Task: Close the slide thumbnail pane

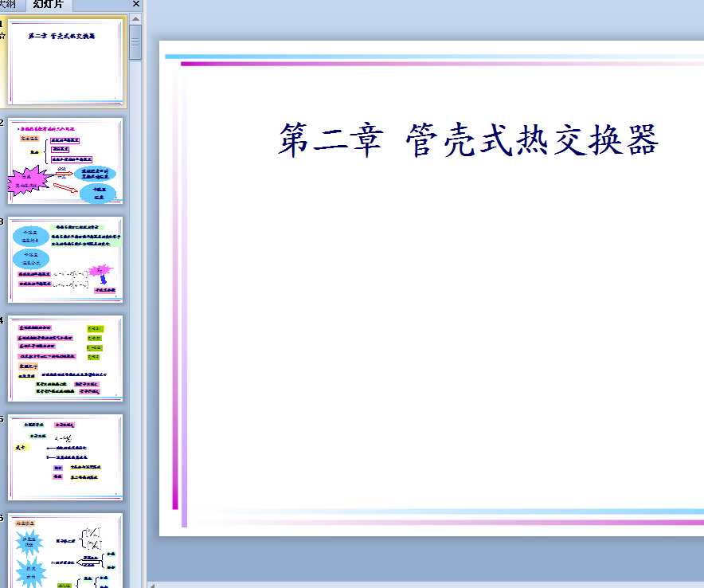Action: 136,4
